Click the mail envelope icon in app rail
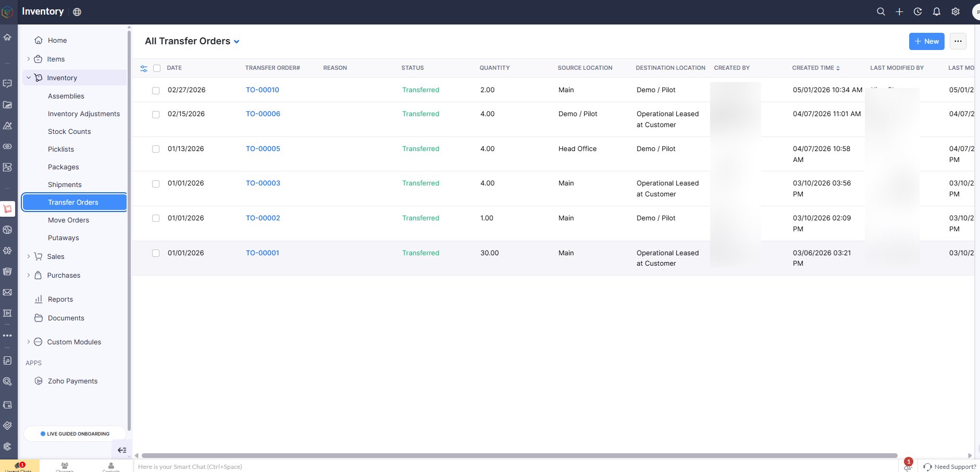The width and height of the screenshot is (980, 472). [7, 292]
